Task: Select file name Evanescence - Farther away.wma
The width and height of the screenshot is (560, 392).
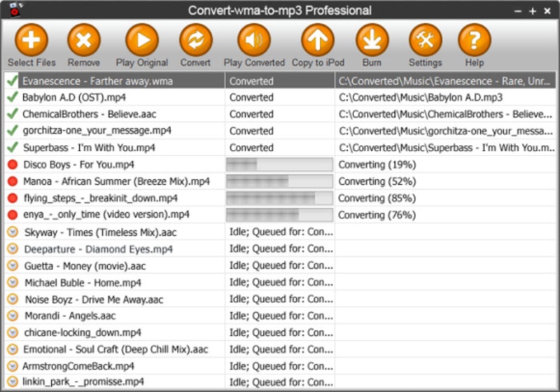Action: pyautogui.click(x=97, y=81)
